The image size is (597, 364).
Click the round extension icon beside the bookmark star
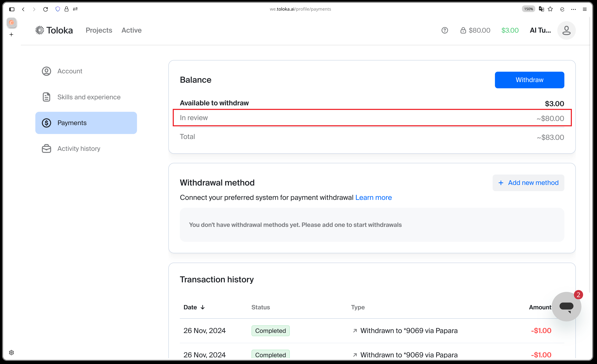(562, 9)
